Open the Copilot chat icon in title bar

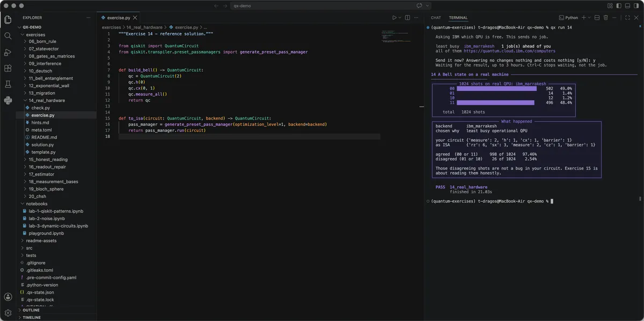(x=419, y=6)
